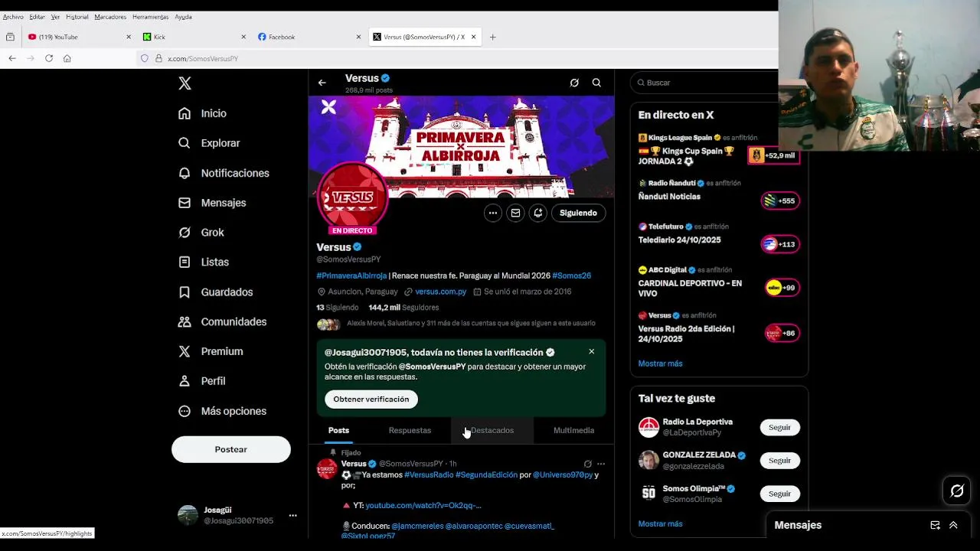Click the search icon in profile header
Image resolution: width=980 pixels, height=551 pixels.
pyautogui.click(x=596, y=83)
